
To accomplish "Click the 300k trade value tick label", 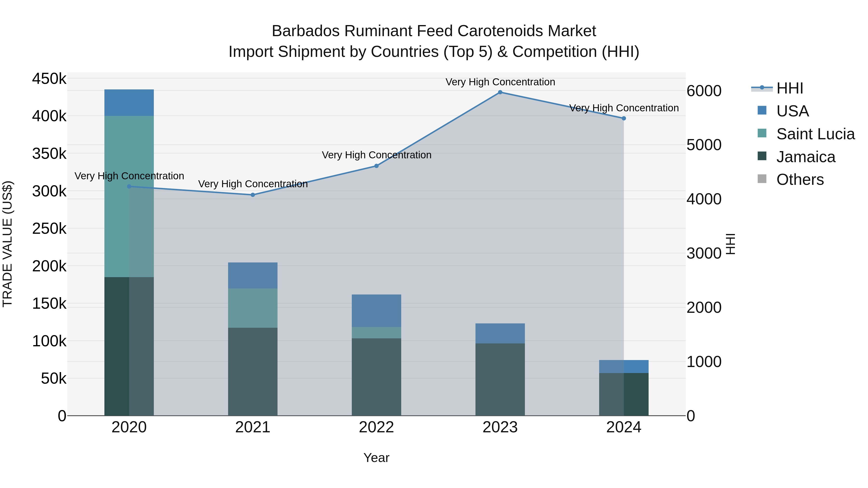I will coord(49,191).
